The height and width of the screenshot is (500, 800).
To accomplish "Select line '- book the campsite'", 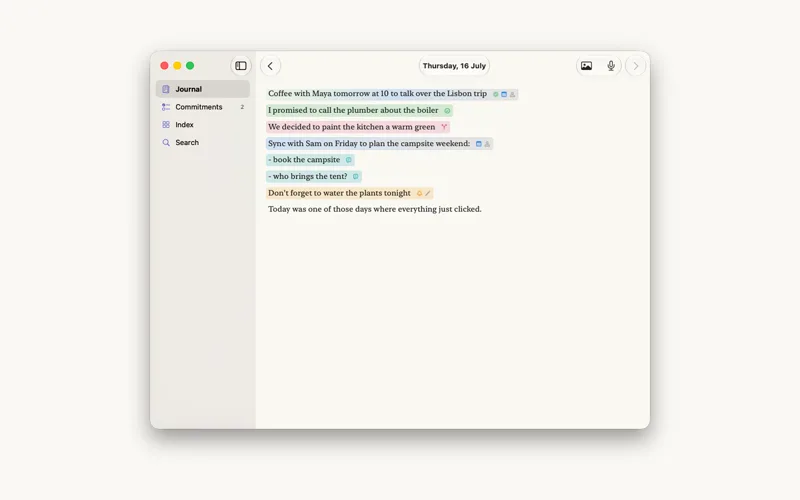I will pyautogui.click(x=310, y=160).
